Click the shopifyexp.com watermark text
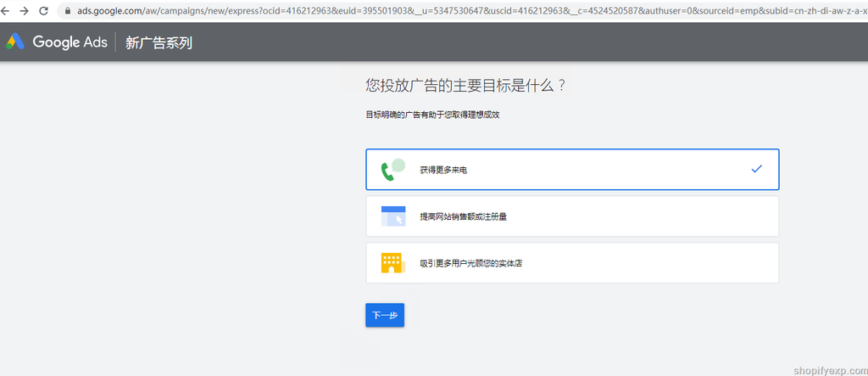868x376 pixels. coord(827,368)
